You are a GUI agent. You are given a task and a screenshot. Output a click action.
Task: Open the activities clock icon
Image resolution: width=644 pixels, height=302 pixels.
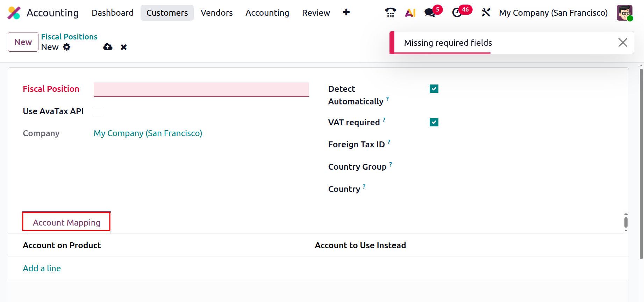click(457, 13)
